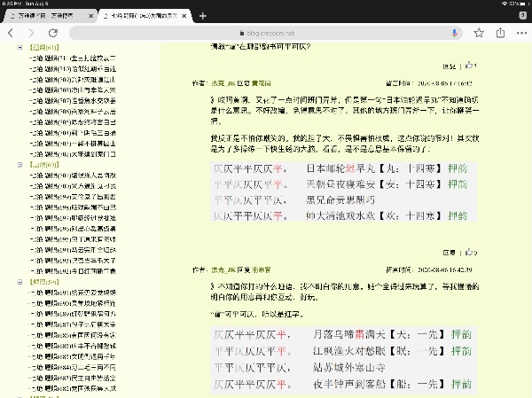Open sidebar post 七绝 题照(682)
Viewport: 532px width, 398px height.
pyautogui.click(x=73, y=388)
